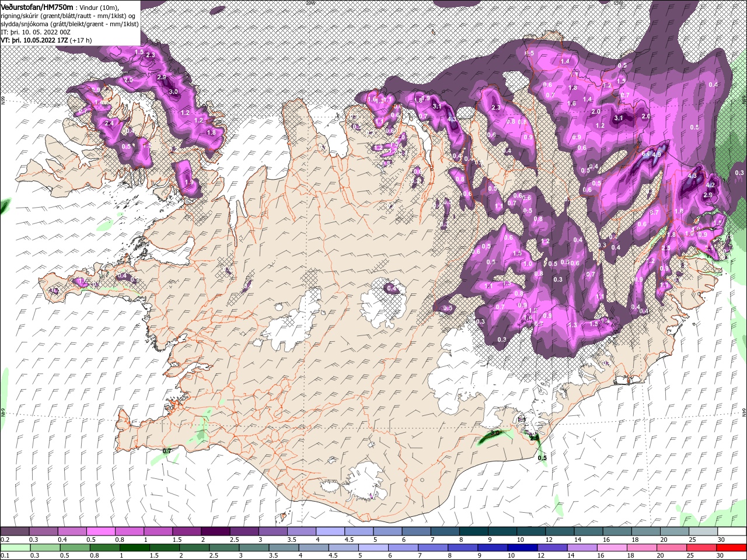
Task: Click the dark teal swatch at 8 in snow legend
Action: (x=473, y=531)
